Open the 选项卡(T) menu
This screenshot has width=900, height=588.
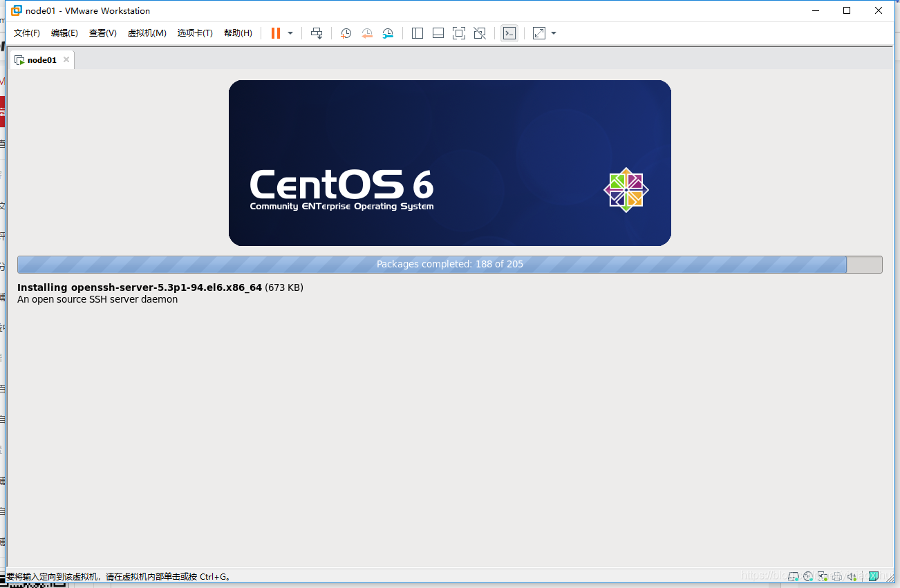click(195, 33)
